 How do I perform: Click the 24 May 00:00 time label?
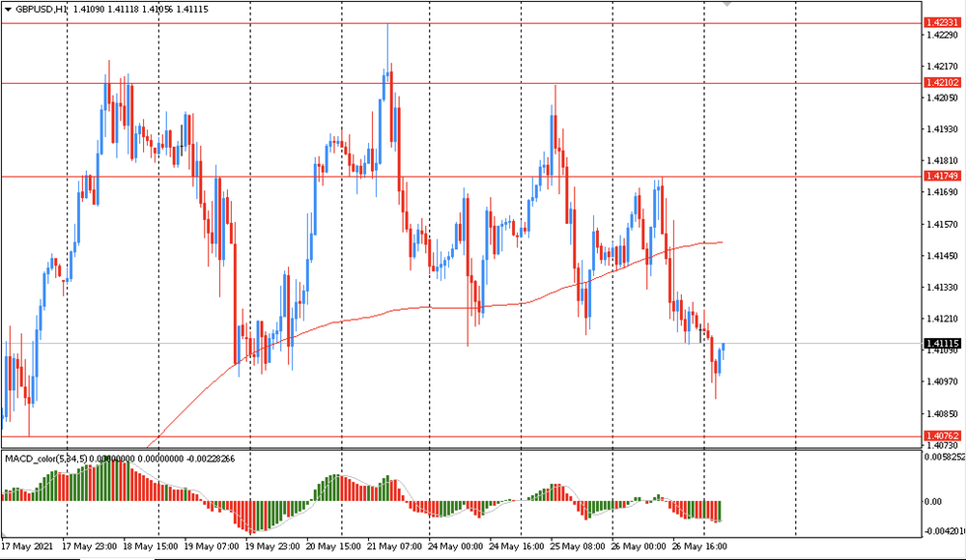pos(455,546)
